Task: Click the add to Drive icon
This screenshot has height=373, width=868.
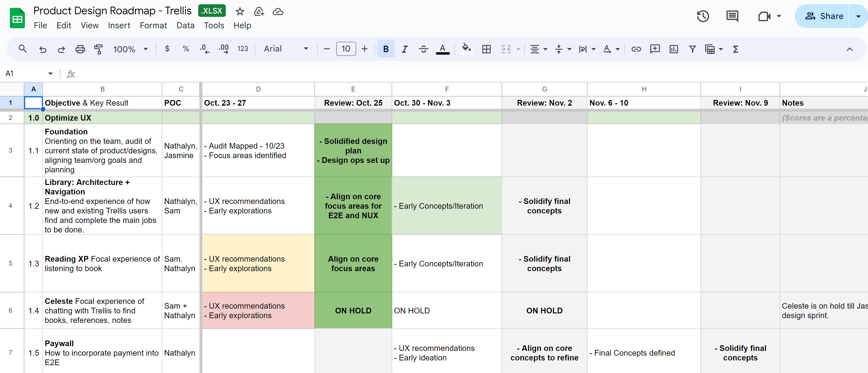Action: (259, 12)
